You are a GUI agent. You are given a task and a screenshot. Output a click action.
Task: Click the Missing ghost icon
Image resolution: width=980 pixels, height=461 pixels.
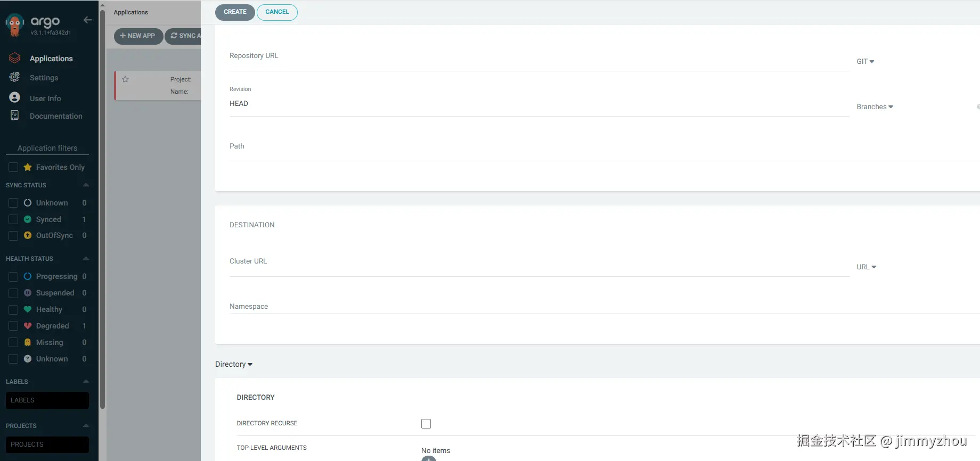click(x=28, y=342)
